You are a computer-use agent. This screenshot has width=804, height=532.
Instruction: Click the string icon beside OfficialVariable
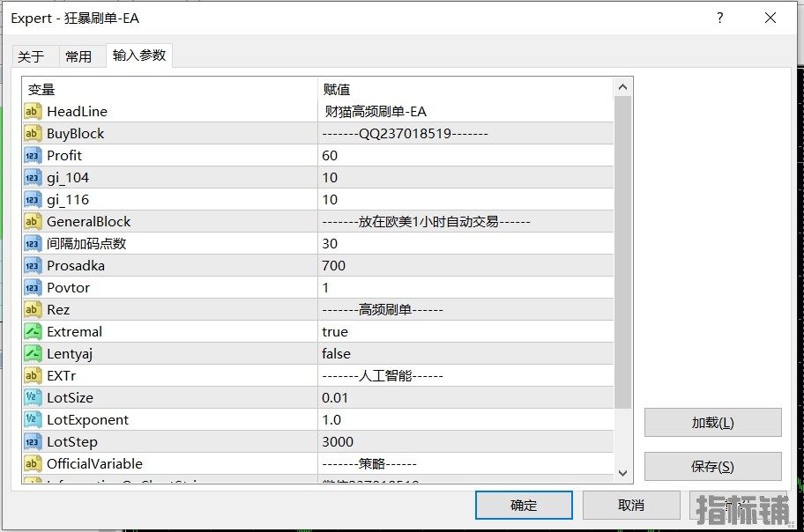[x=33, y=464]
